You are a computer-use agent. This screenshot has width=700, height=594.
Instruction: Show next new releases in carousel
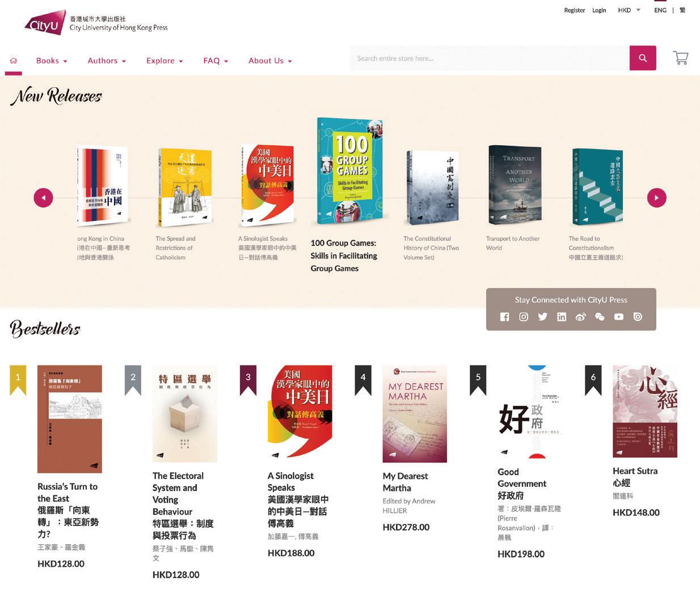tap(657, 198)
